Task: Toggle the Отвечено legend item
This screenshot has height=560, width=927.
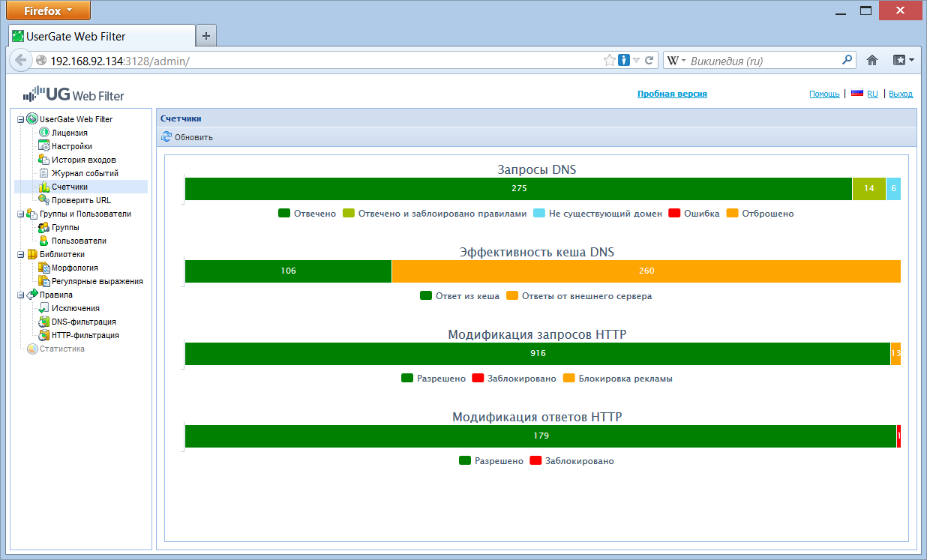Action: [x=307, y=214]
